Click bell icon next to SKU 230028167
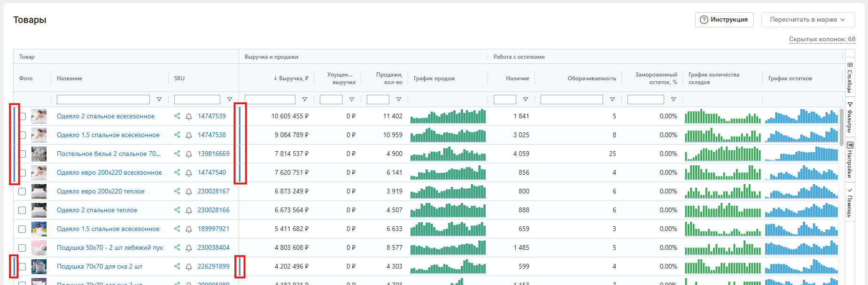868x285 pixels. tap(189, 192)
